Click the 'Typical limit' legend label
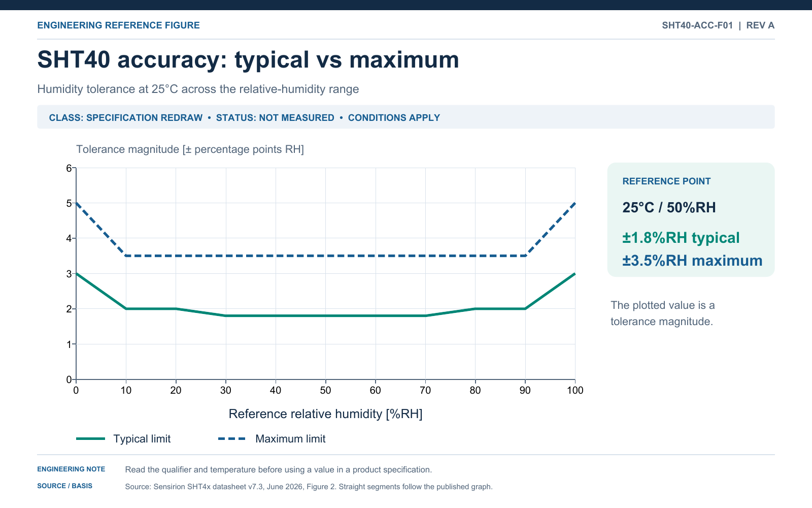This screenshot has width=812, height=508. (x=142, y=439)
